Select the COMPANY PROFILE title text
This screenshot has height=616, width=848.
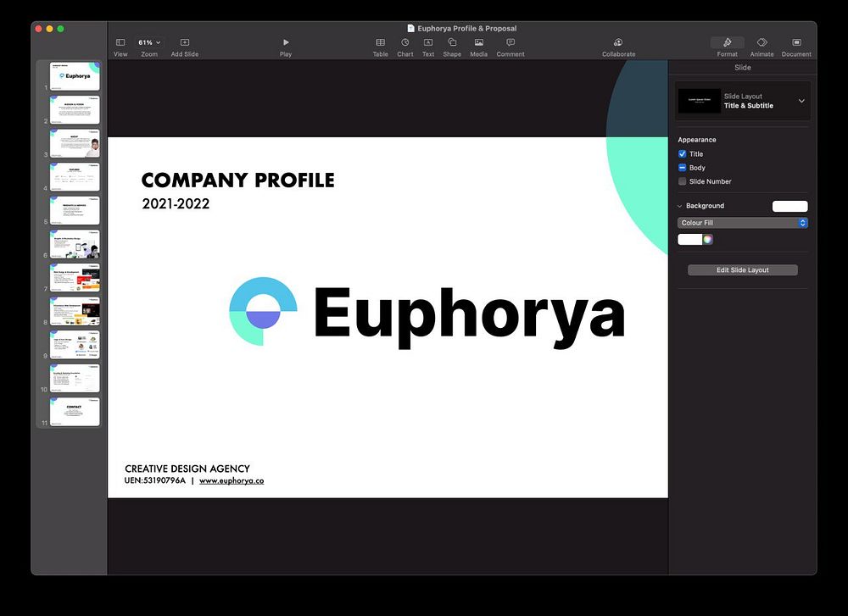(x=238, y=180)
